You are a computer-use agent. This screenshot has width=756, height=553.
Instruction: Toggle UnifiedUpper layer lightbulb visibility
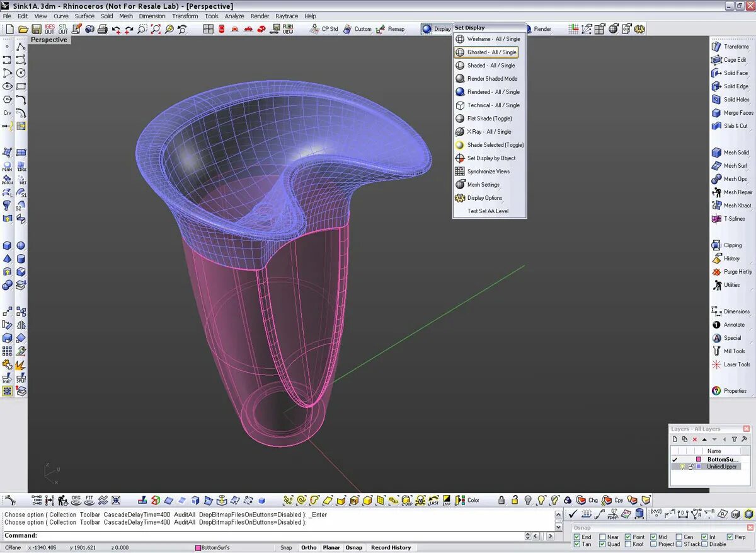pos(682,467)
